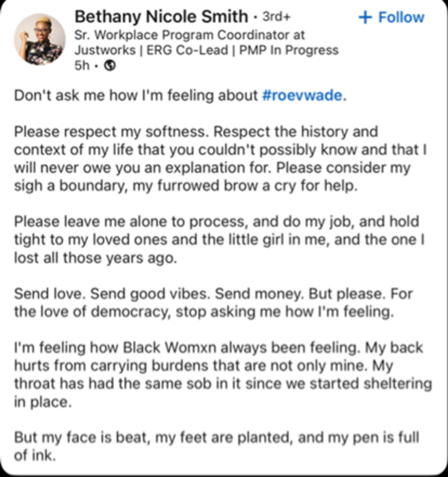This screenshot has width=448, height=477.
Task: Click the plus icon beside Follow
Action: (x=365, y=17)
